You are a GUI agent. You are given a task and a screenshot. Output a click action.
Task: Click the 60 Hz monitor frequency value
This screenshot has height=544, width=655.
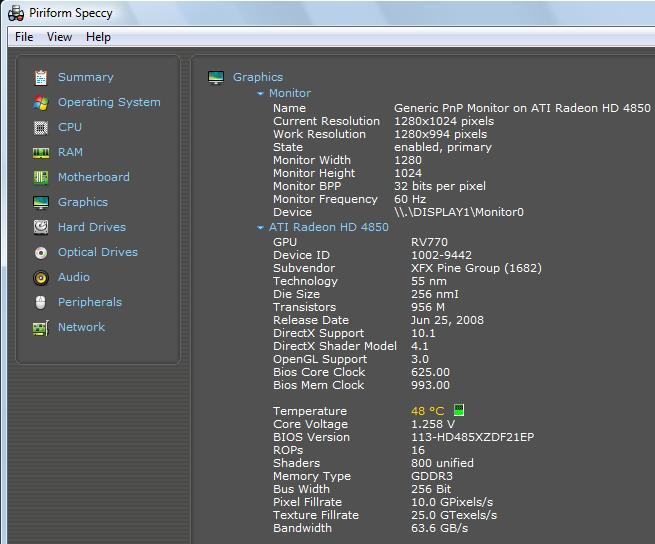click(410, 199)
